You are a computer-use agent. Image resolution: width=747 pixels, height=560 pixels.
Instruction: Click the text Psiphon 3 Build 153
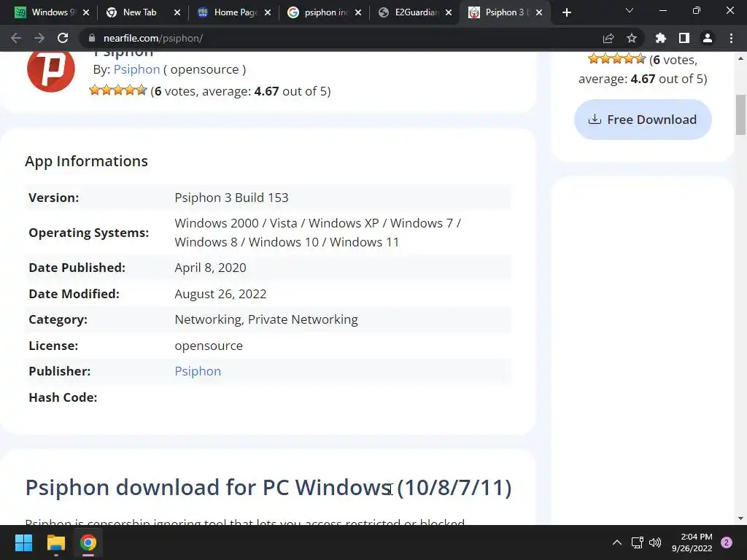[x=231, y=198]
